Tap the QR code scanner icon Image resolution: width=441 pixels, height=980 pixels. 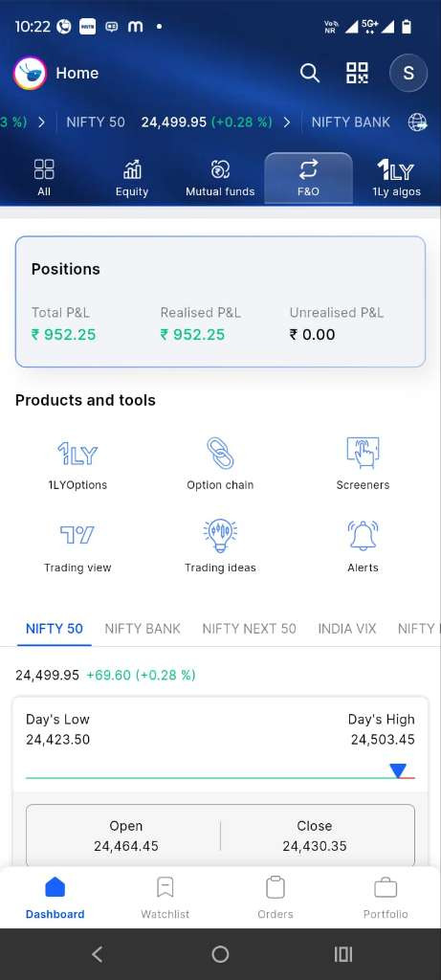point(358,73)
